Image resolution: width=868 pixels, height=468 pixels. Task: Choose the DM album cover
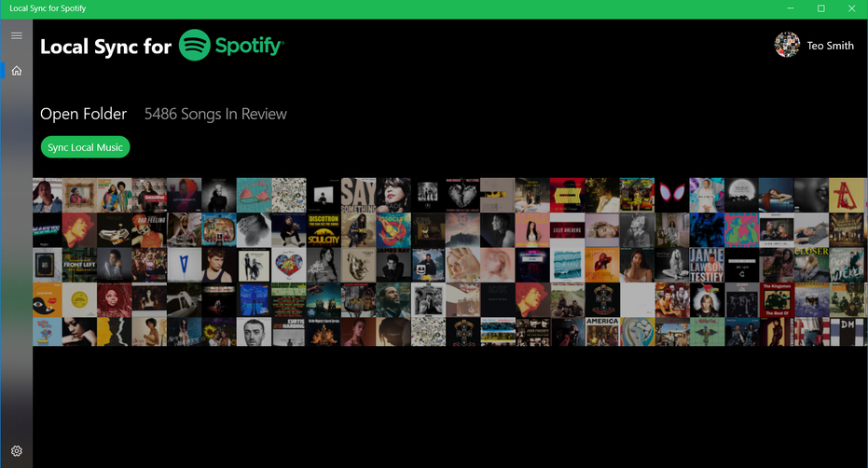click(847, 332)
